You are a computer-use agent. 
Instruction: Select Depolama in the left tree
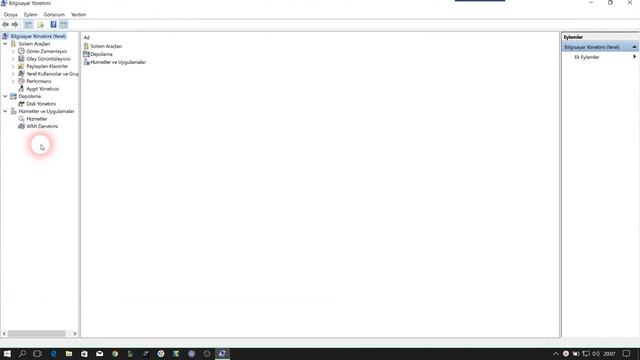29,96
